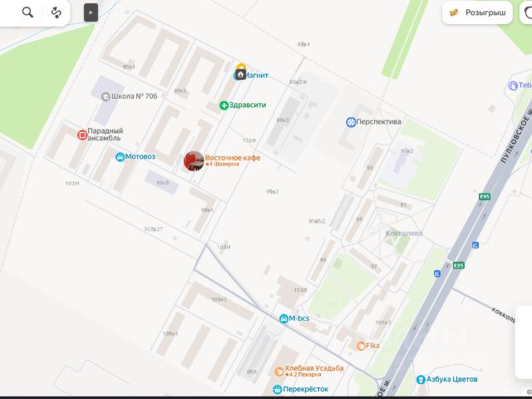Click house number 103М
Image resolution: width=532 pixels, height=399 pixels.
[72, 184]
